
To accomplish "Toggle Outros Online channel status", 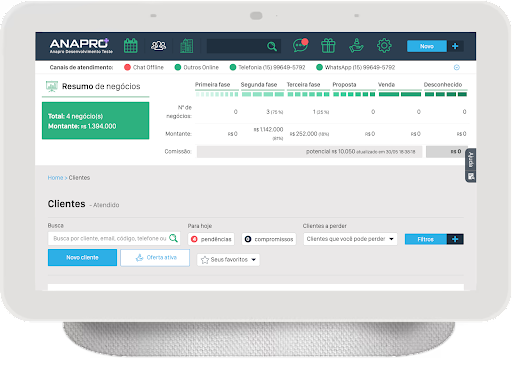I will [197, 67].
